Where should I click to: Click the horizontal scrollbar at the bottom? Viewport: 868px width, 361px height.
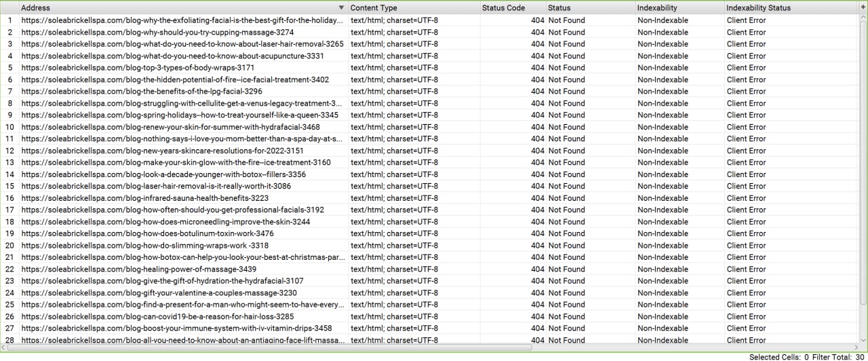271,347
